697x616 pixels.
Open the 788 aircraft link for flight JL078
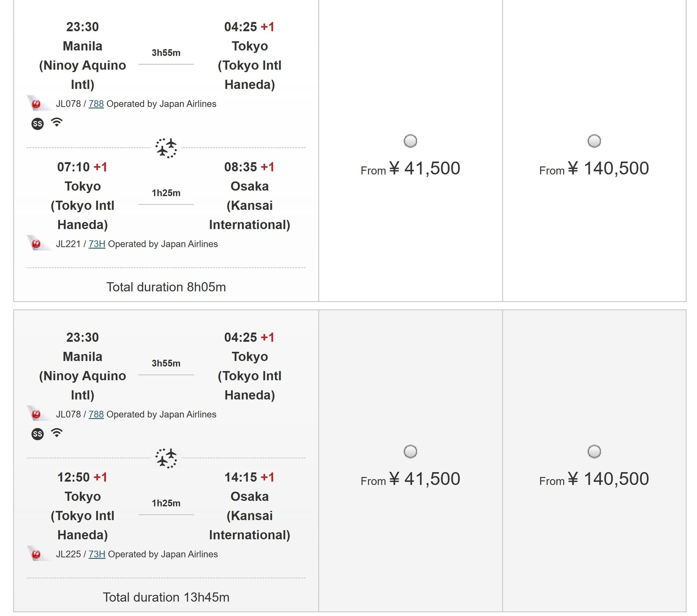(x=97, y=103)
